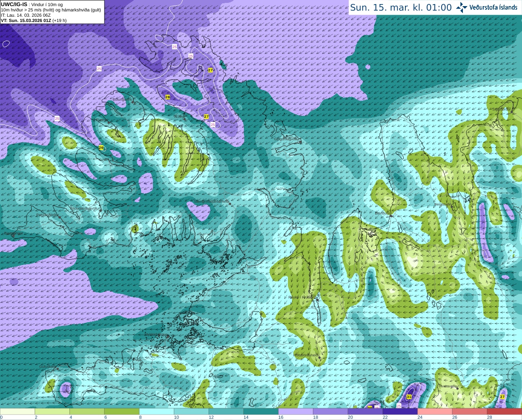This screenshot has height=420, width=522.
Task: Click the yellow 28 gust marker
Action: click(x=168, y=97)
